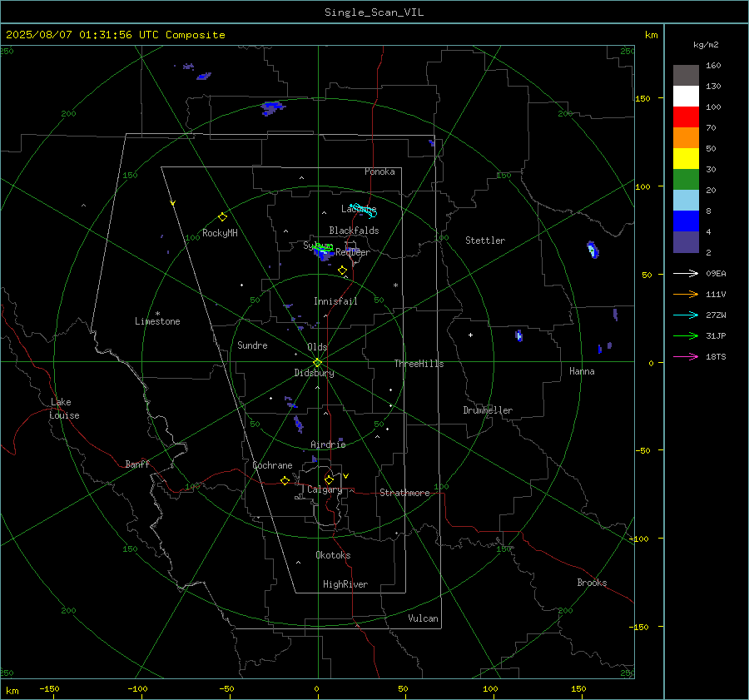Click the 18TS legend text
749x700 pixels.
point(716,356)
